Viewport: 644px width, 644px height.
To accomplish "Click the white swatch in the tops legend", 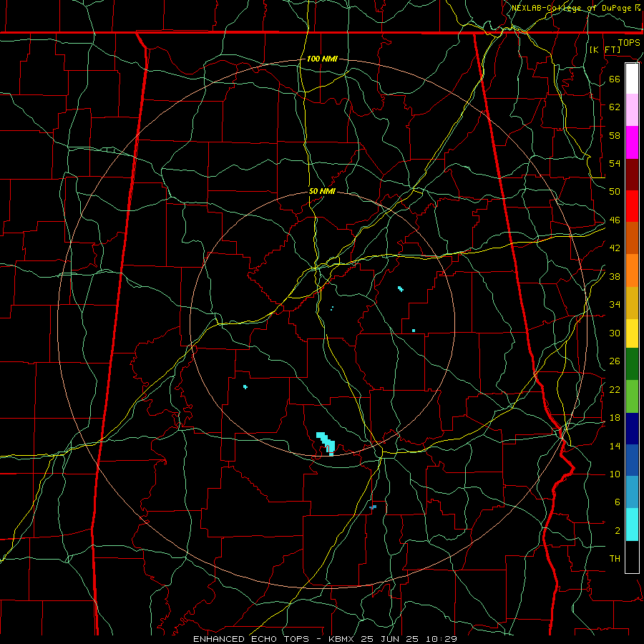I will (x=632, y=79).
